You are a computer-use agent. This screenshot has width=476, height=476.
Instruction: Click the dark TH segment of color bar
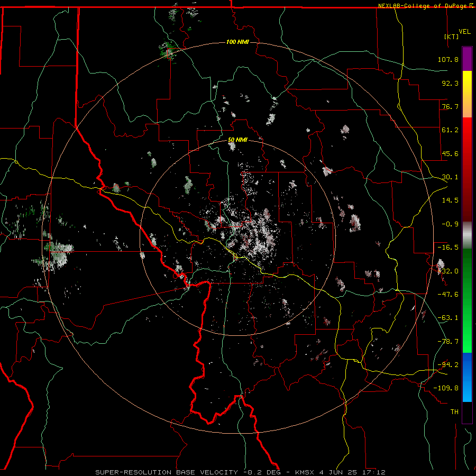click(467, 412)
